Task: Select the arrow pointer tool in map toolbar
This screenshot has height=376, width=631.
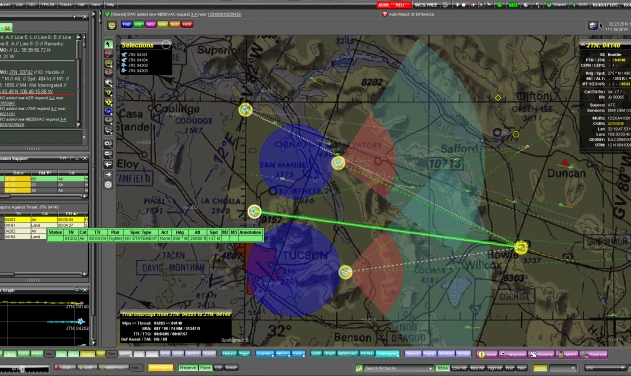Action: pos(109,44)
